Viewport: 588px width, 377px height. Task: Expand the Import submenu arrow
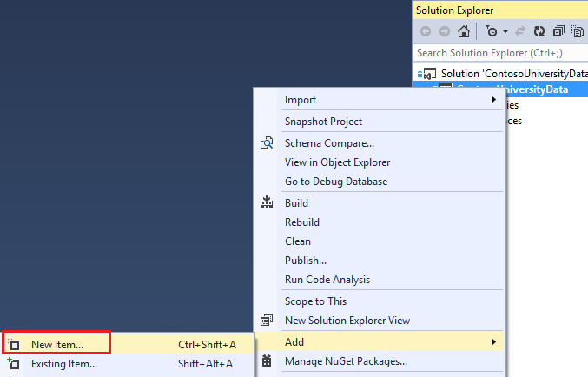click(493, 100)
